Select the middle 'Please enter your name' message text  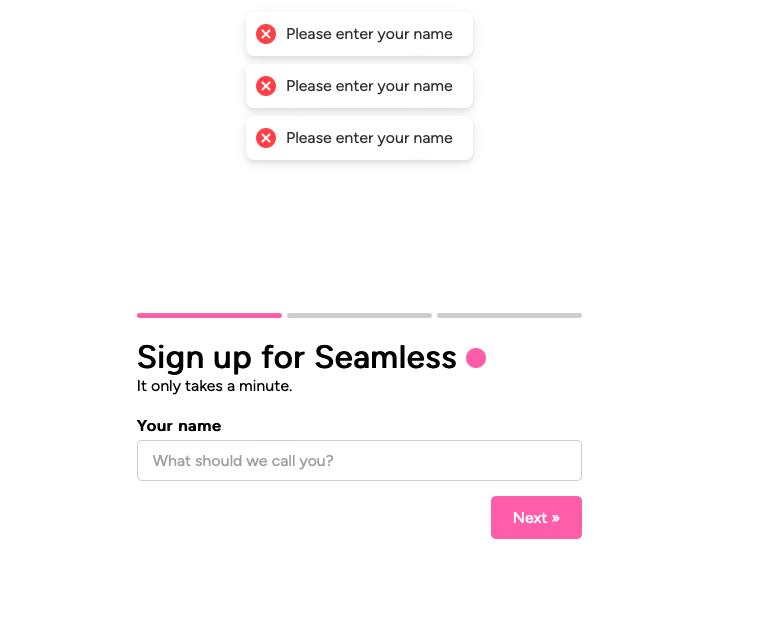click(369, 86)
